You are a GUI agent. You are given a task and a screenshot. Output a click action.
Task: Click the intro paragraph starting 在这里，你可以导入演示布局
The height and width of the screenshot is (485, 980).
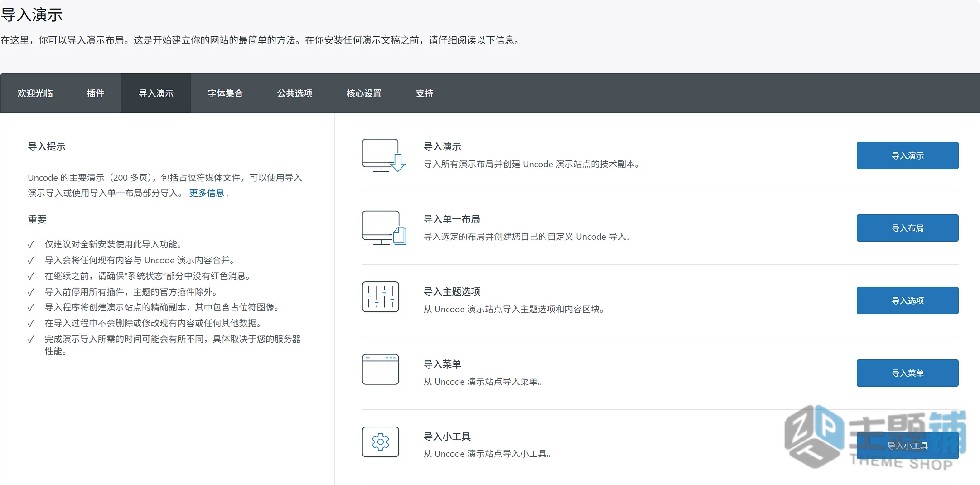click(x=261, y=40)
